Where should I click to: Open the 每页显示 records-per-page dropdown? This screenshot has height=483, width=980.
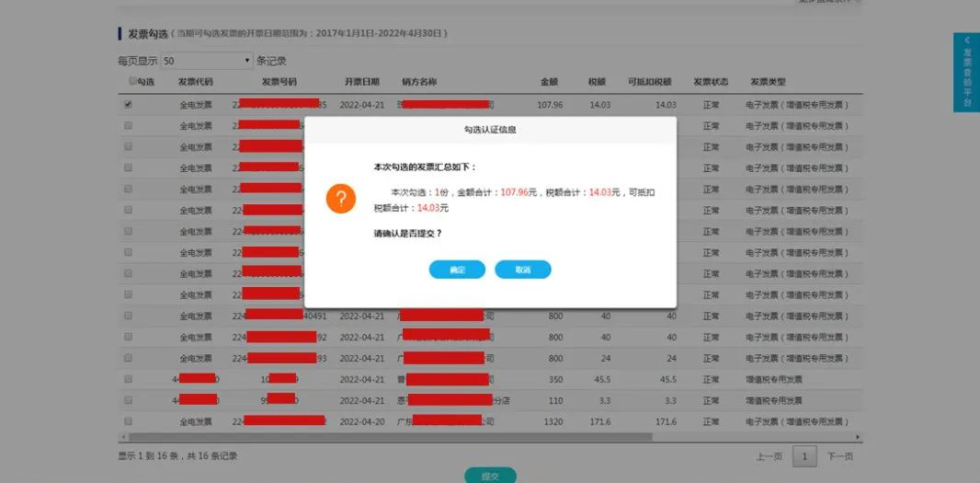click(206, 61)
